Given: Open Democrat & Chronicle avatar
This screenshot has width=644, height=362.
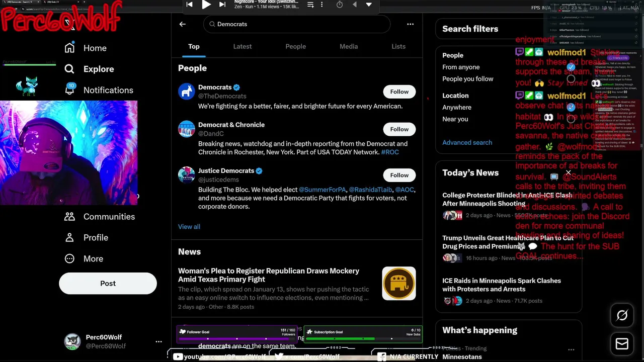Looking at the screenshot, I should (x=186, y=129).
